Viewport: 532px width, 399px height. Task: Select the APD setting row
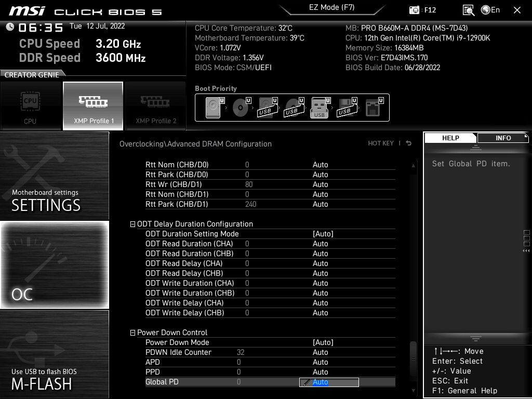point(270,362)
